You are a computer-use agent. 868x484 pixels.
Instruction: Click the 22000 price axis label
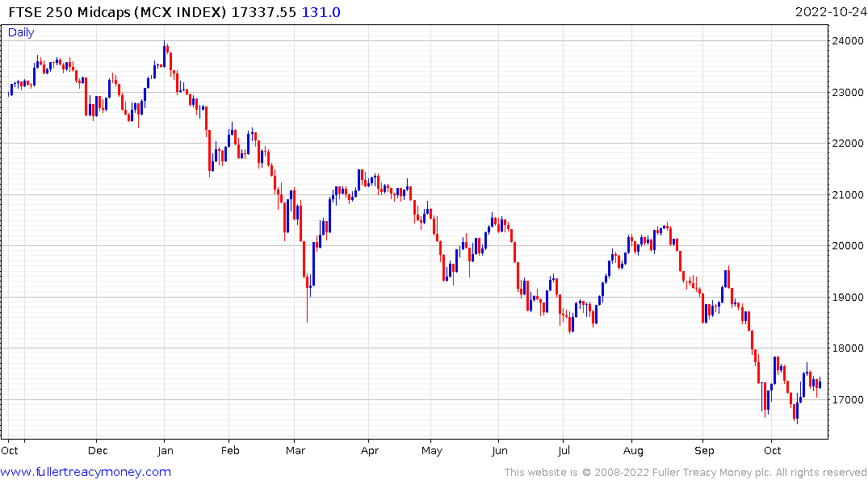(x=845, y=144)
